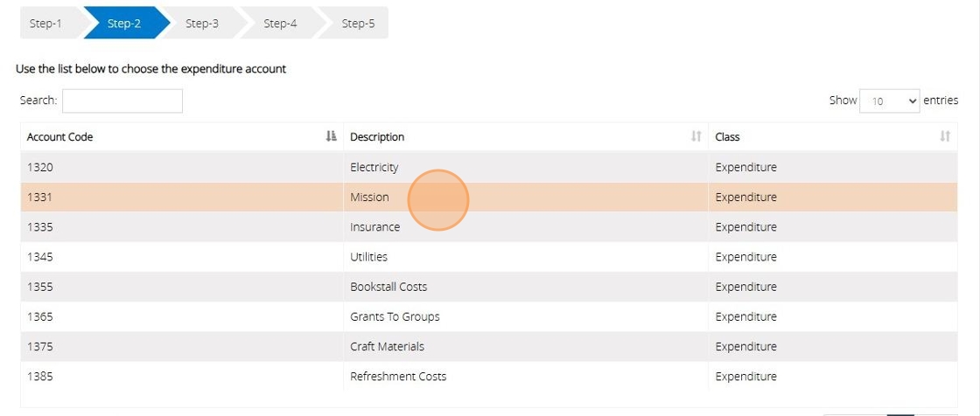Image resolution: width=980 pixels, height=416 pixels.
Task: Select the Step-5 tab
Action: pyautogui.click(x=358, y=24)
